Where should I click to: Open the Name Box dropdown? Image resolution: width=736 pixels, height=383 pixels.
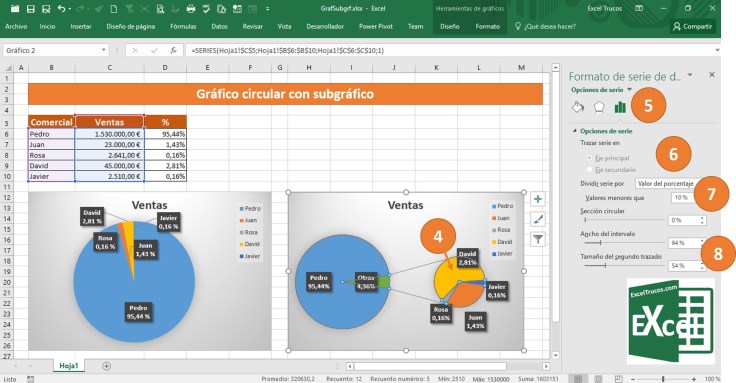[x=103, y=50]
